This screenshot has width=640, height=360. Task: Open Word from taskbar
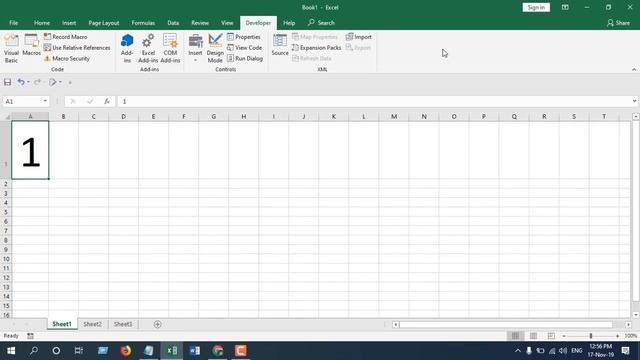[x=195, y=351]
